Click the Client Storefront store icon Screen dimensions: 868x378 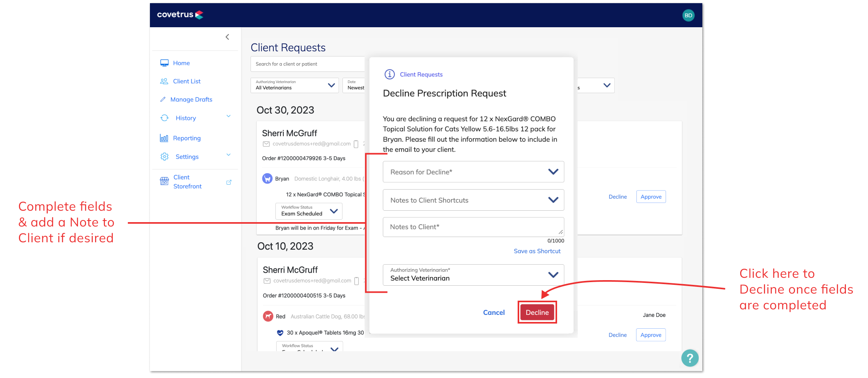pyautogui.click(x=164, y=181)
